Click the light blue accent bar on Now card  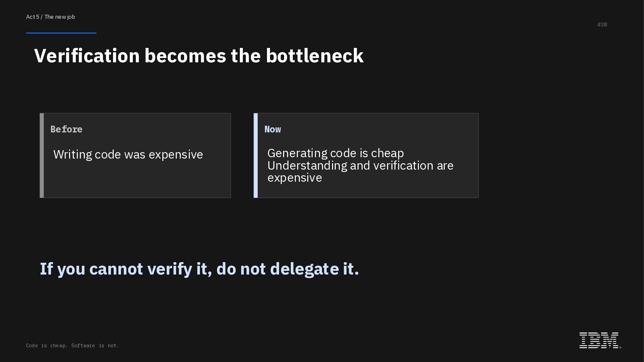click(256, 156)
